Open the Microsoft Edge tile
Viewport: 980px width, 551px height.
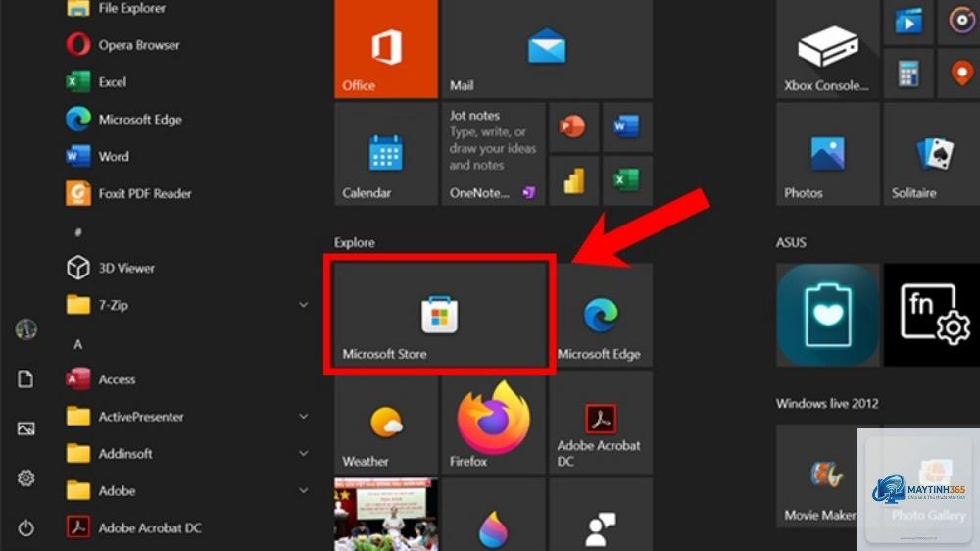click(602, 315)
